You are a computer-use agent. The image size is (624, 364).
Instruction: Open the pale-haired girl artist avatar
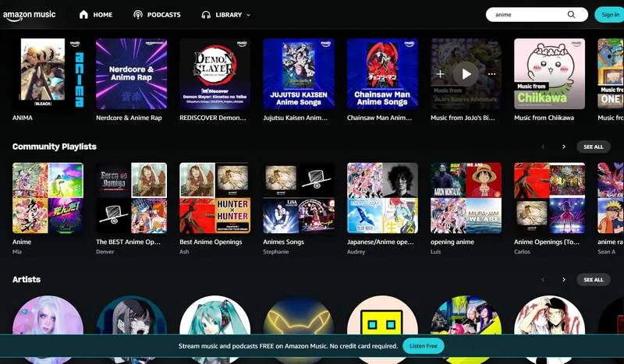coord(48,315)
